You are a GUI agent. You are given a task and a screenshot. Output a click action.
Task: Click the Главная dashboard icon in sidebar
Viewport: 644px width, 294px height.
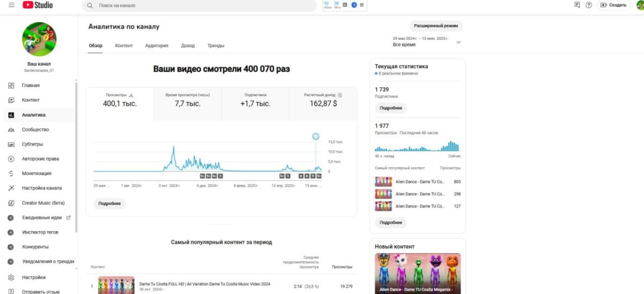click(11, 85)
